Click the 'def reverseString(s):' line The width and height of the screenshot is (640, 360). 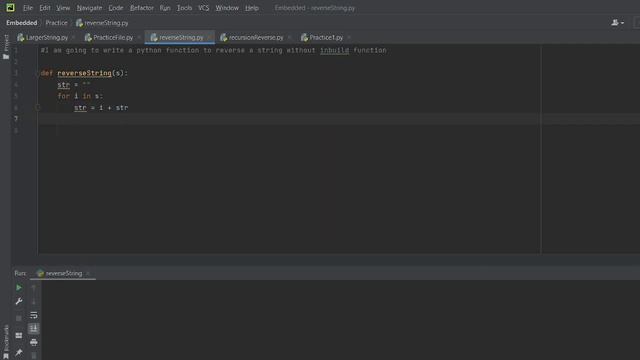click(84, 73)
